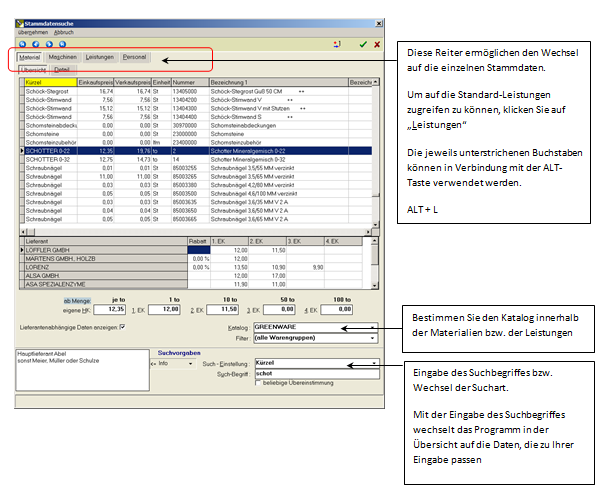Close the Stammdatensuche window
Image resolution: width=612 pixels, height=501 pixels.
[379, 23]
